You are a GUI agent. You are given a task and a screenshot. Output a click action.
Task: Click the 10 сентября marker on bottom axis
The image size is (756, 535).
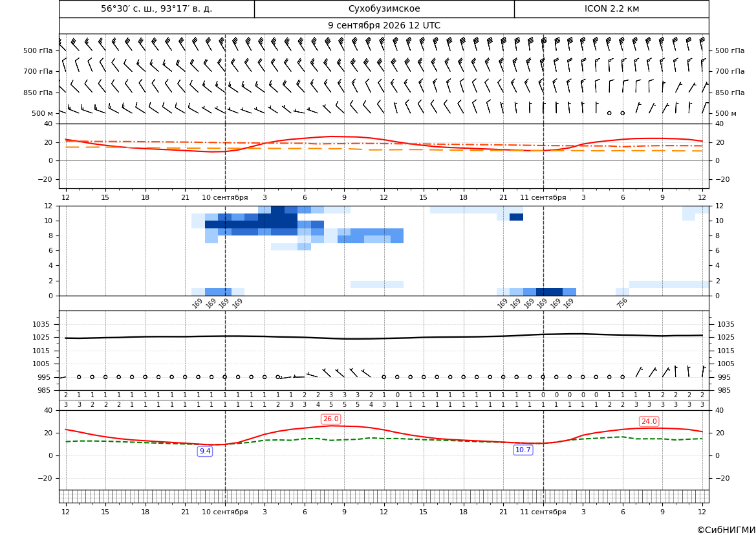click(224, 512)
